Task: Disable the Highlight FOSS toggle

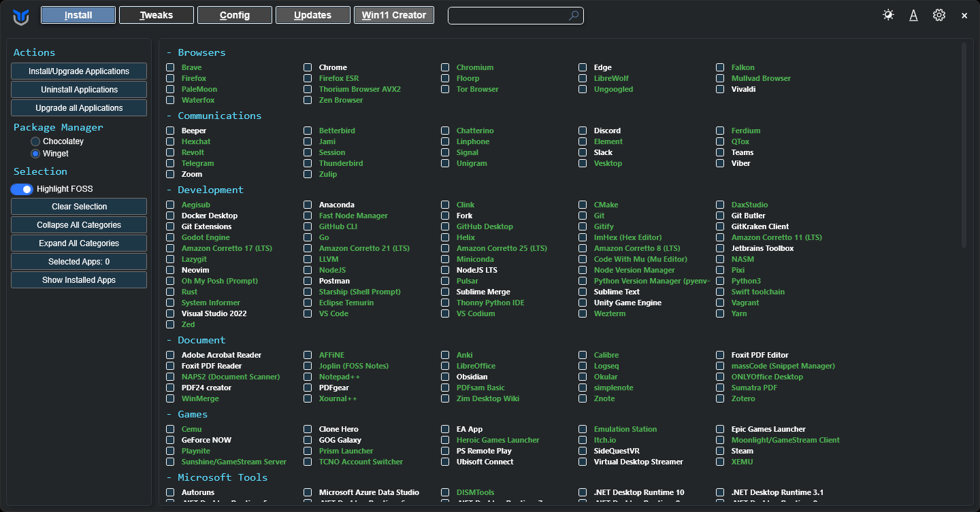Action: click(22, 189)
